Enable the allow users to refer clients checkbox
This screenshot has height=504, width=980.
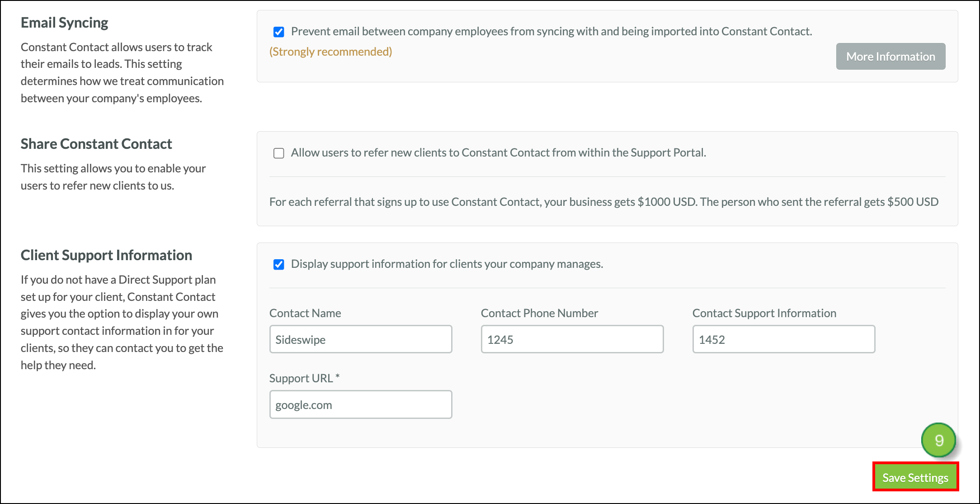279,153
